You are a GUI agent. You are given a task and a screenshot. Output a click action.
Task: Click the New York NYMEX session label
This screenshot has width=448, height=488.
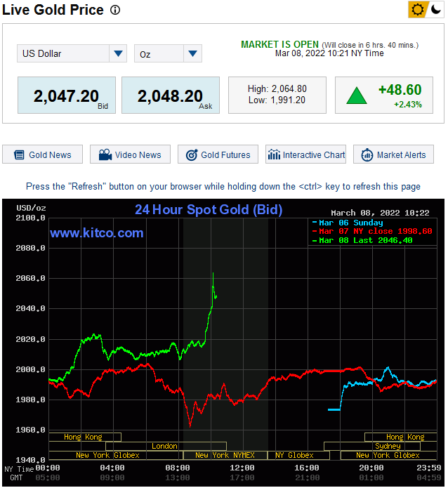click(225, 455)
